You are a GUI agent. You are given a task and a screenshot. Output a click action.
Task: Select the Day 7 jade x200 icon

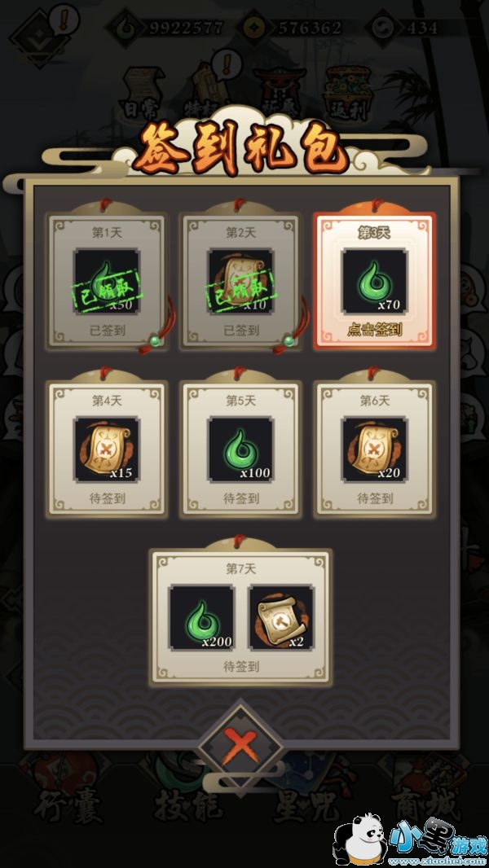point(201,617)
